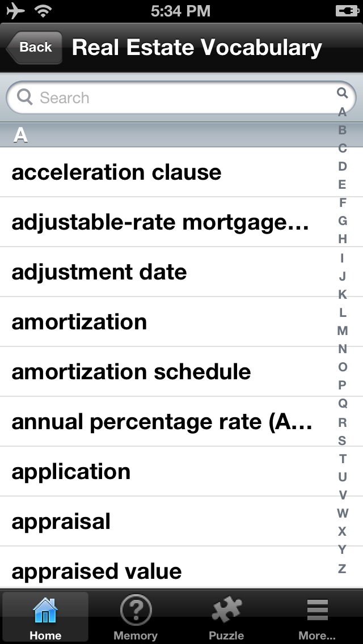Tap the search icon atop the alphabet index

point(342,93)
